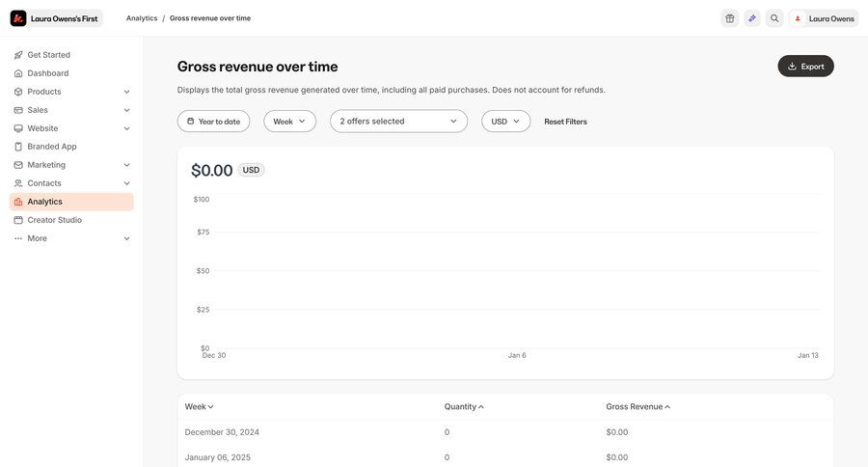Image resolution: width=868 pixels, height=467 pixels.
Task: Click Reset Filters link
Action: (x=565, y=122)
